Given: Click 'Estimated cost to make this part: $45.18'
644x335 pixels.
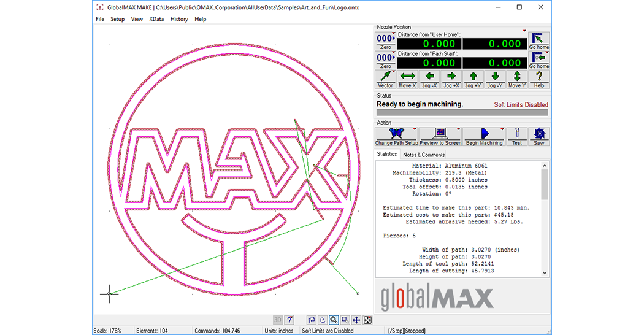Looking at the screenshot, I should pos(448,215).
